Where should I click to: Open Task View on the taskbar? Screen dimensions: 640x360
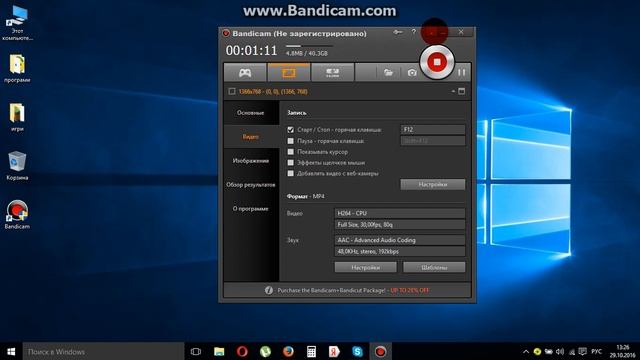point(196,351)
